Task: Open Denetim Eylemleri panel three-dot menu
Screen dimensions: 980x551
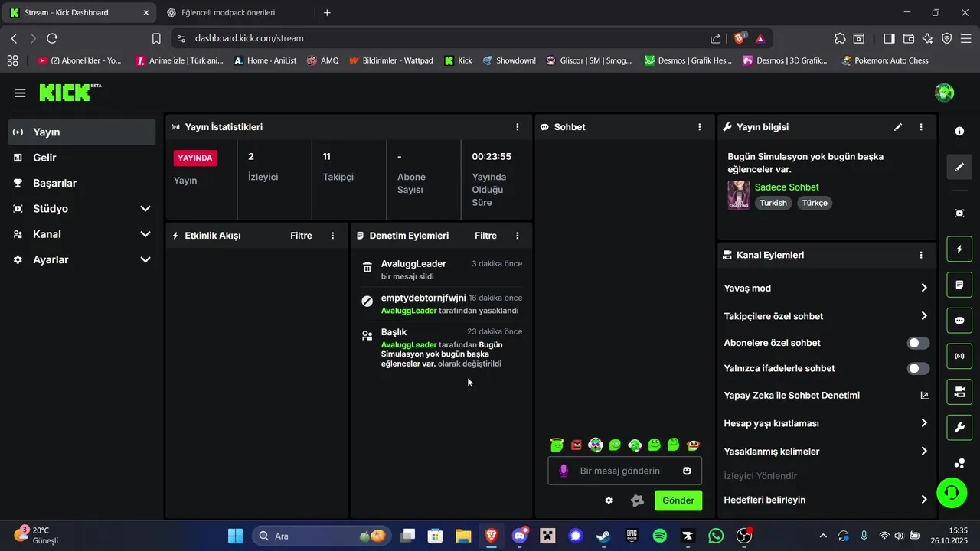Action: 518,236
